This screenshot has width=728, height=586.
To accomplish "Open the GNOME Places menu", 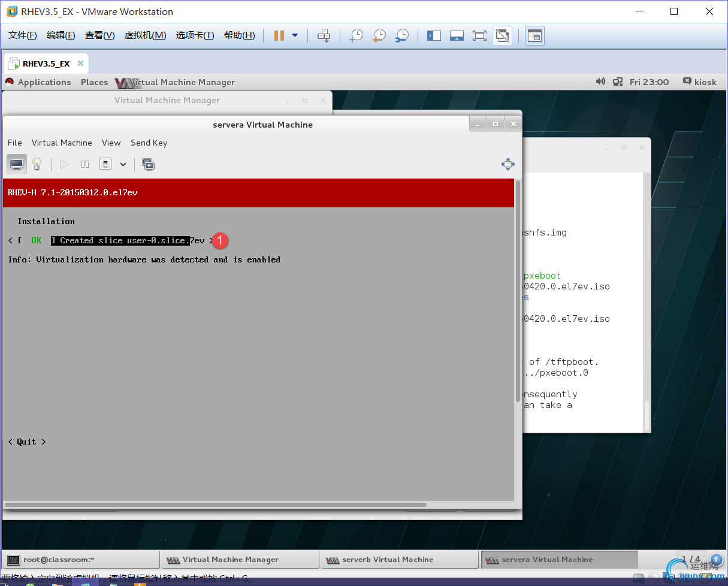I will (94, 82).
